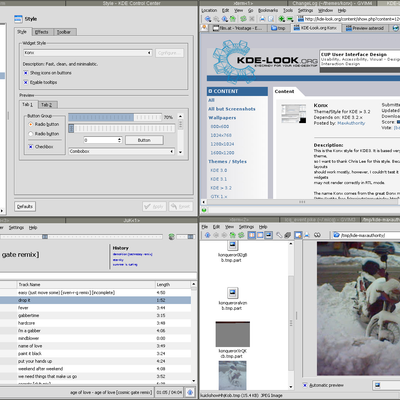This screenshot has height=400, width=400.
Task: Click round icon in JuK status bar corner
Action: (x=190, y=392)
